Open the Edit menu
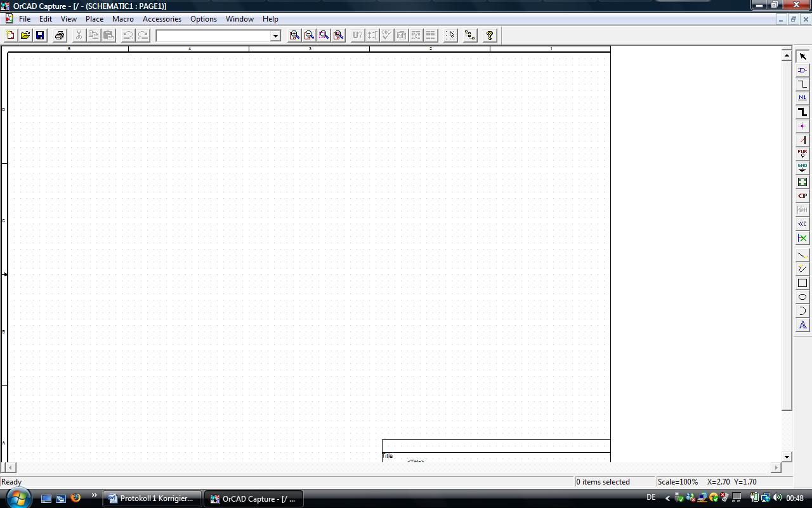This screenshot has height=508, width=812. [46, 19]
